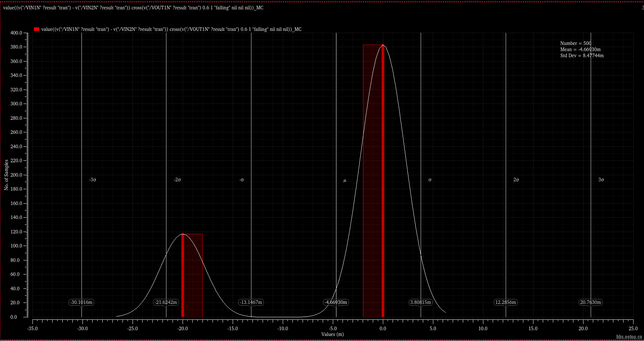Viewport: 644px width, 341px height.
Task: Select the tall histogram bar near 0.0
Action: pyautogui.click(x=374, y=181)
